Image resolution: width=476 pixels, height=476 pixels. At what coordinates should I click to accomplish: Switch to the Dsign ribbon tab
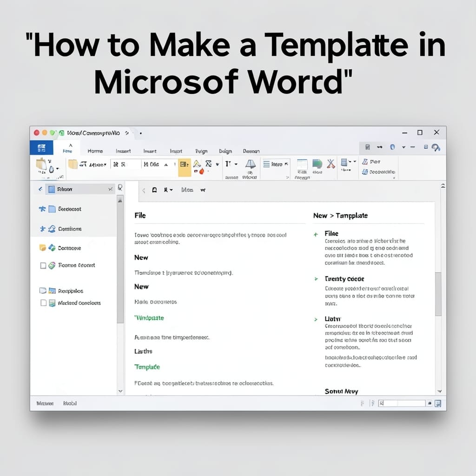[225, 151]
